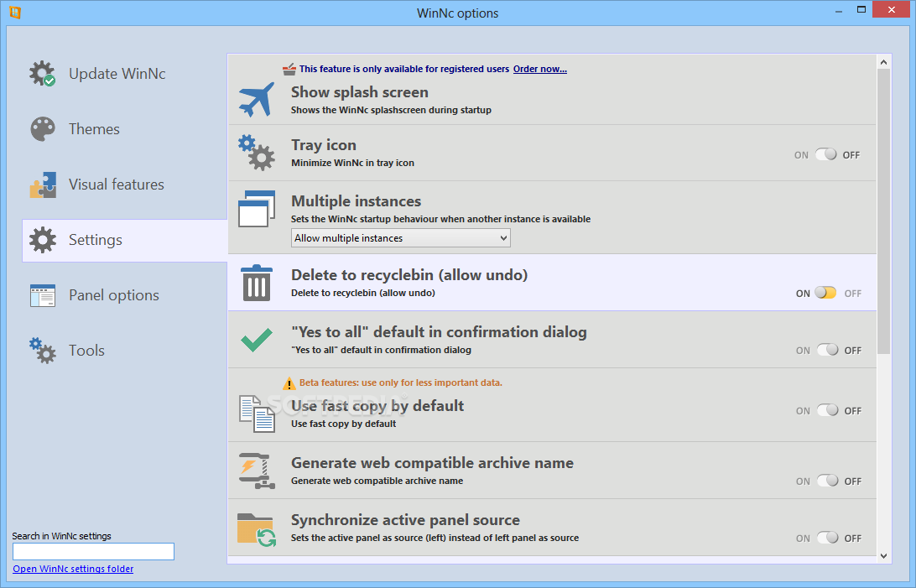
Task: Toggle Use fast copy by default switch
Action: (x=827, y=410)
